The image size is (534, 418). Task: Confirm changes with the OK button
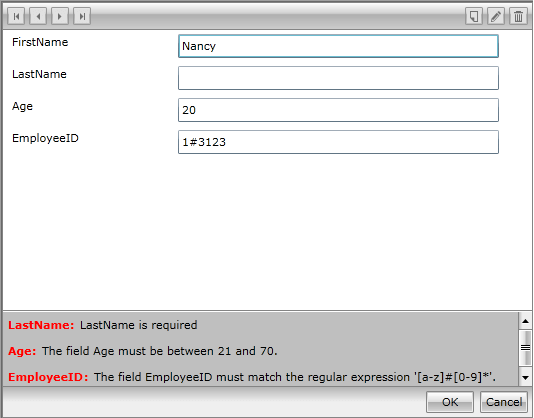tap(450, 402)
